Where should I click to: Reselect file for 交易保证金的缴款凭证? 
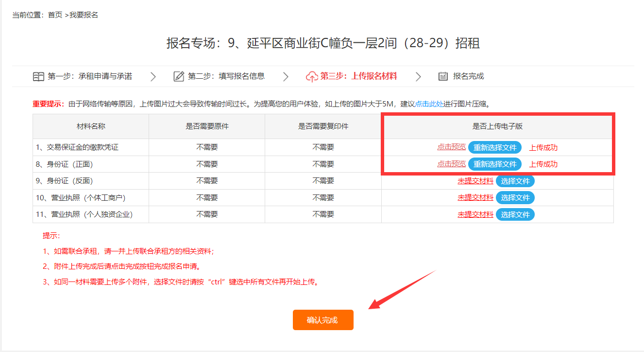tap(494, 147)
